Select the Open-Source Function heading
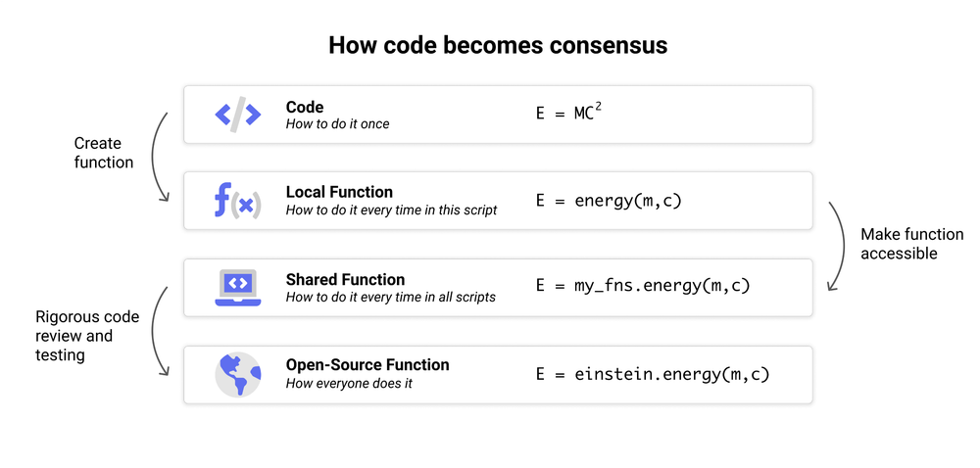The height and width of the screenshot is (468, 980). pos(367,365)
